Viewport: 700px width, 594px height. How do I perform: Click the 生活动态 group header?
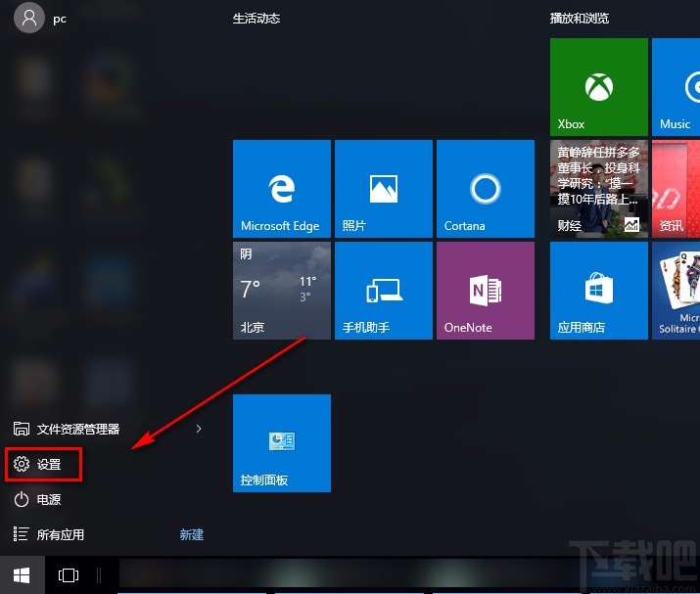[x=257, y=19]
